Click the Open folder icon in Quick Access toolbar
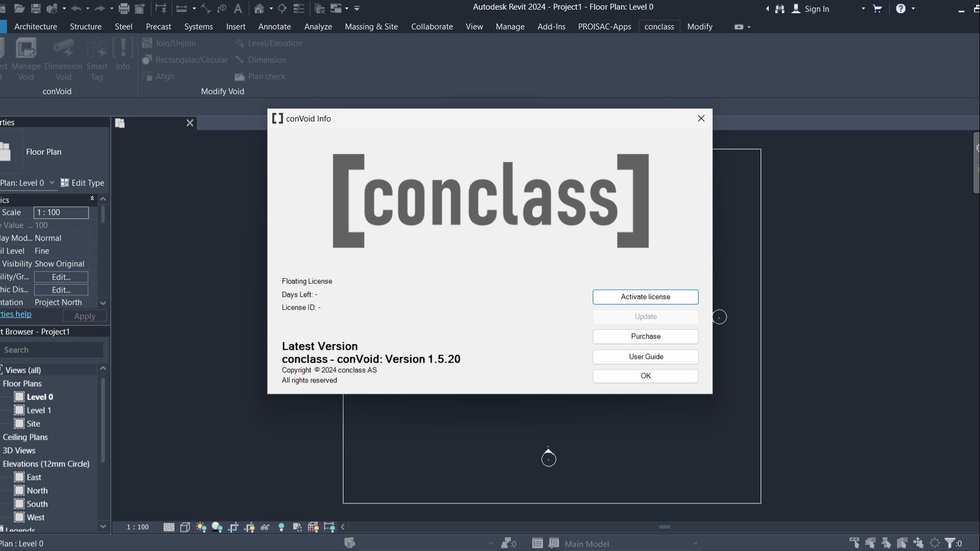 19,9
